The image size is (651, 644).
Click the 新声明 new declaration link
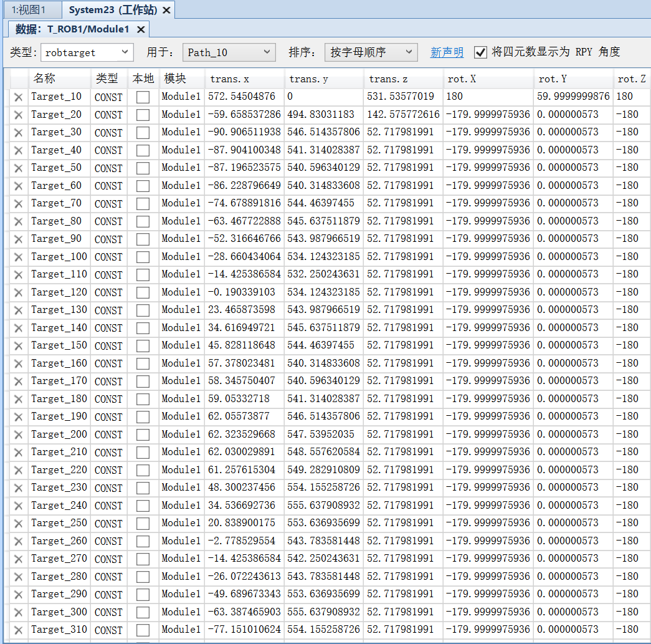click(x=447, y=52)
